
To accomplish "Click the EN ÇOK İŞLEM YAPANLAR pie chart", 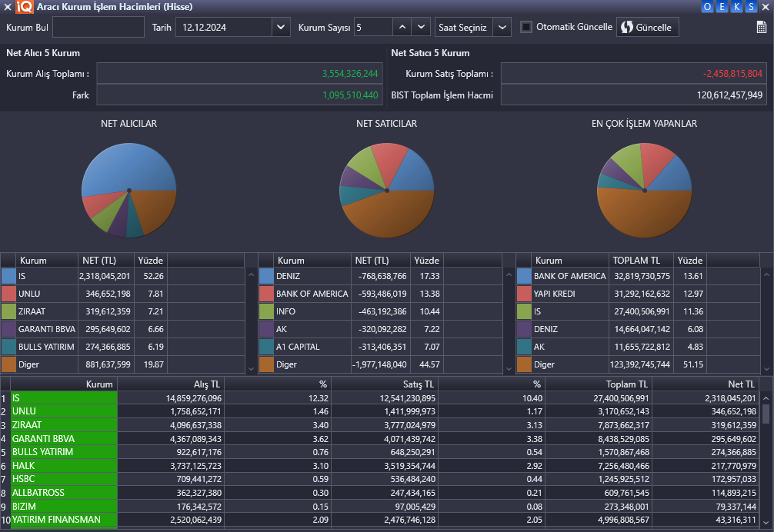I will pyautogui.click(x=644, y=191).
